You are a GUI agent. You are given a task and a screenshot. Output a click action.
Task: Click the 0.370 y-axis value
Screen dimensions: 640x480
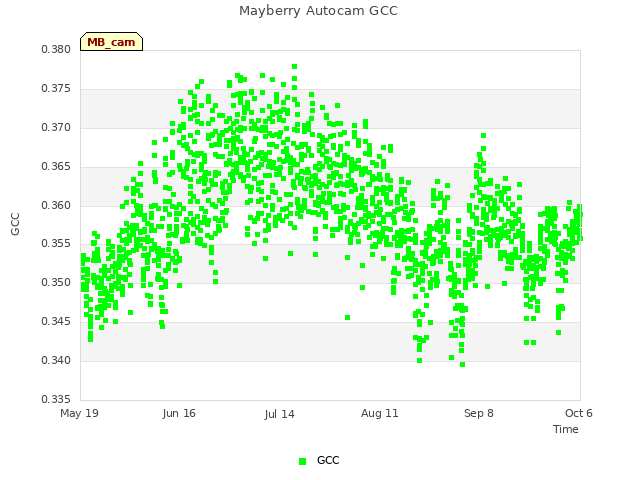click(x=56, y=127)
